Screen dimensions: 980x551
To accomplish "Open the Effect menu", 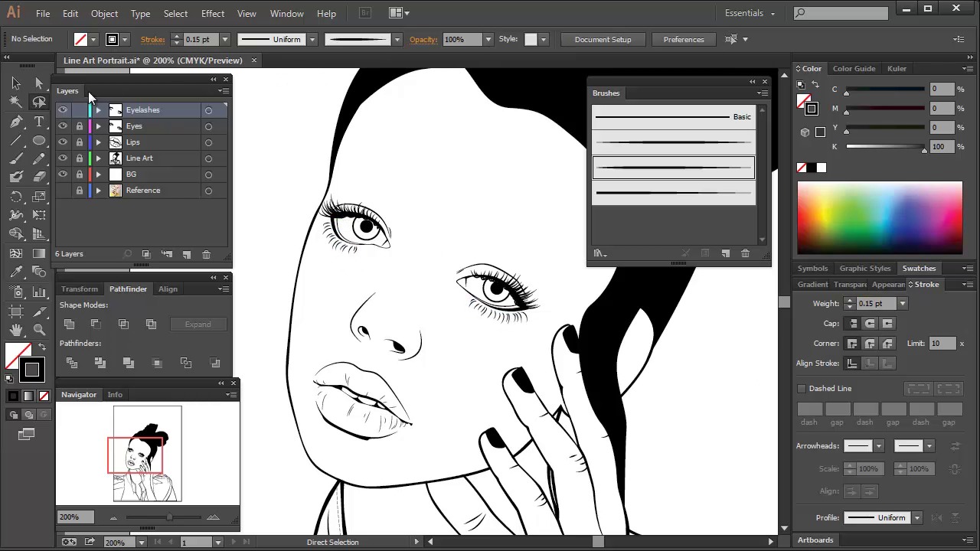I will pos(213,14).
